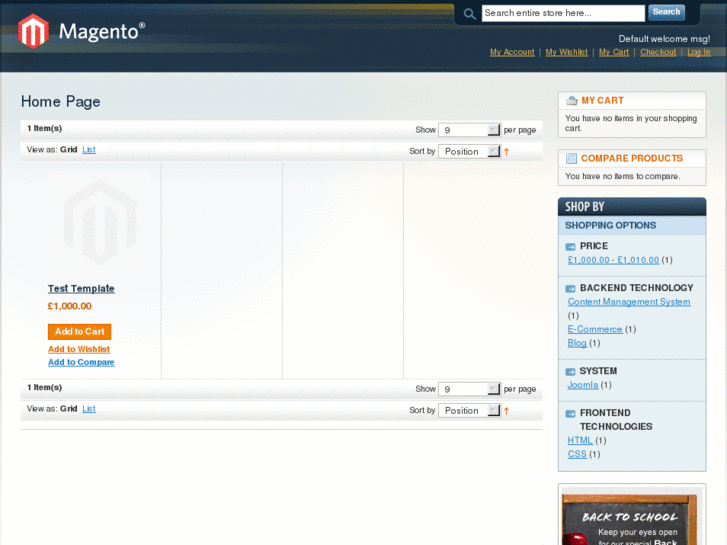Filter by CSS frontend technology
Viewport: 727px width, 545px height.
pyautogui.click(x=577, y=455)
